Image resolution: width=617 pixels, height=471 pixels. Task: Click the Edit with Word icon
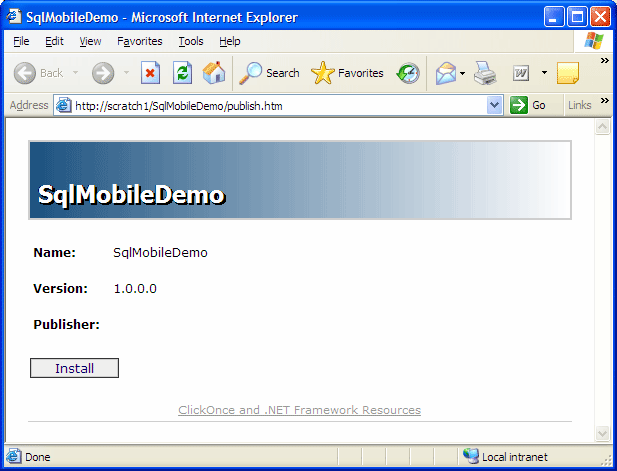click(521, 73)
